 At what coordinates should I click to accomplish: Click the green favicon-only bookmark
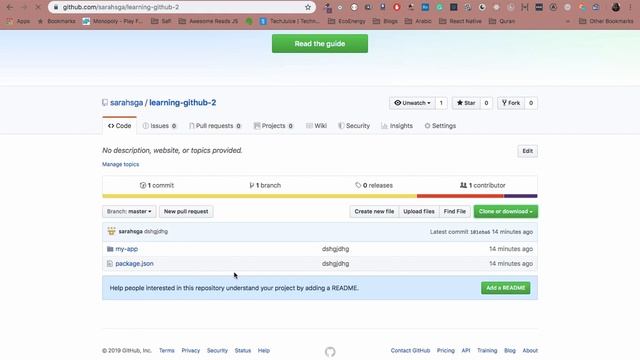249,21
